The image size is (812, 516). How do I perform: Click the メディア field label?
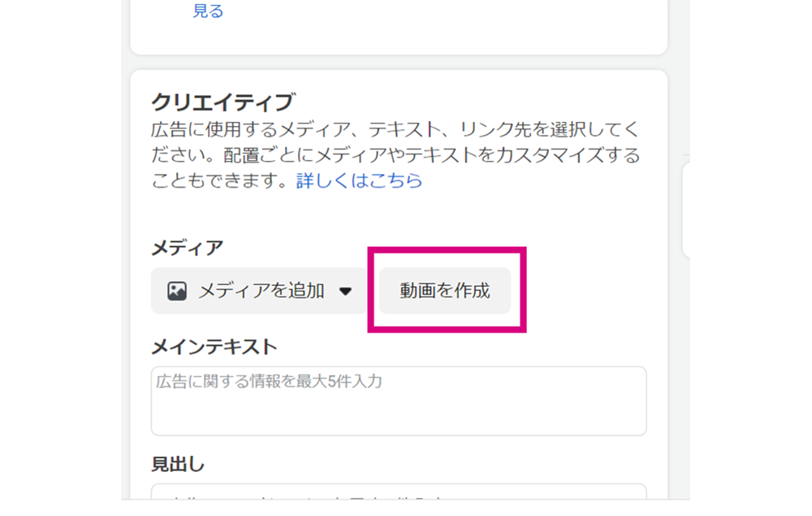point(187,248)
